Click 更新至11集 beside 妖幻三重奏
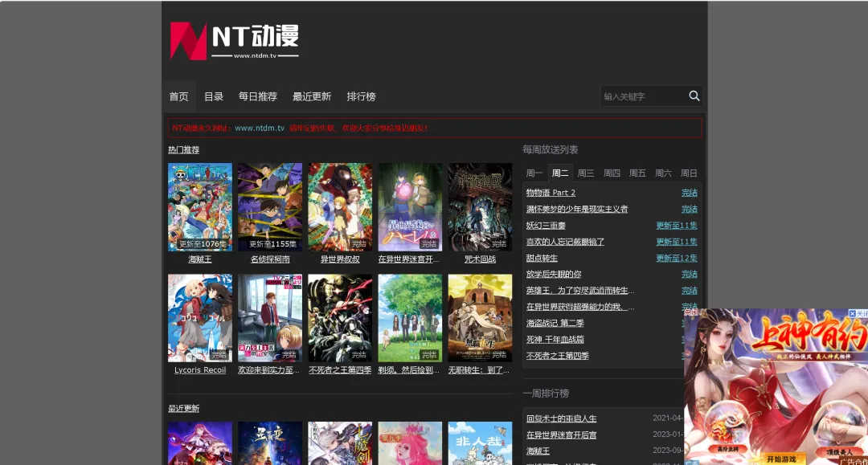 click(x=677, y=226)
